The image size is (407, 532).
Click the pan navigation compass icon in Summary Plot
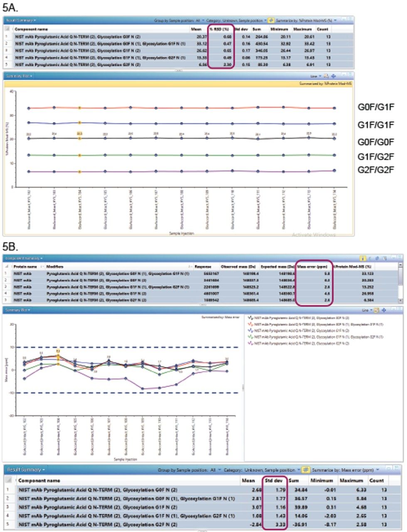334,76
